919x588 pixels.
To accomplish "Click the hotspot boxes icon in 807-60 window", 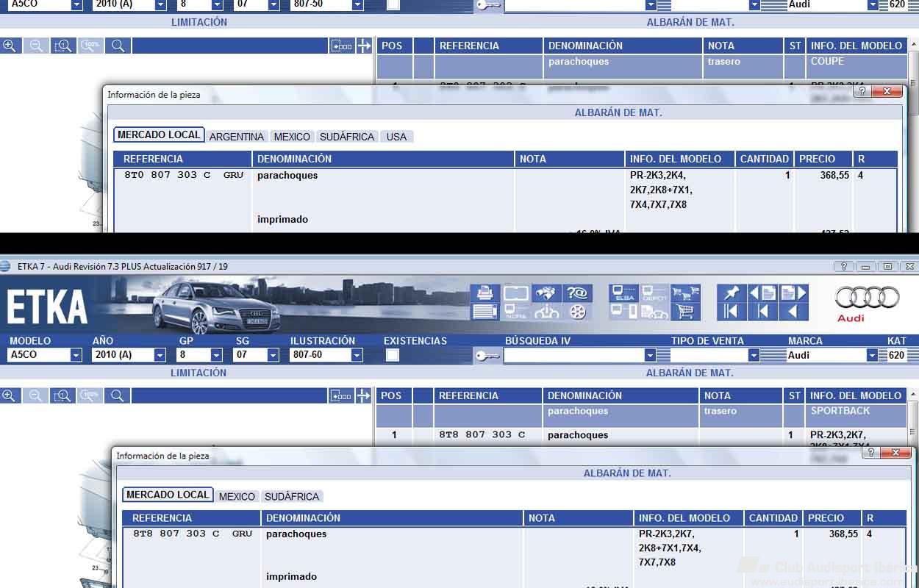I will click(x=341, y=395).
